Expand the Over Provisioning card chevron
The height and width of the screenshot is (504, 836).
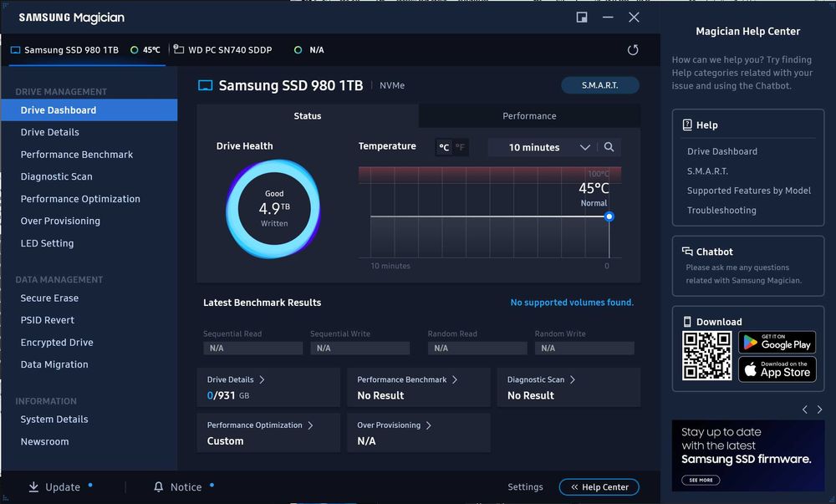pyautogui.click(x=429, y=425)
